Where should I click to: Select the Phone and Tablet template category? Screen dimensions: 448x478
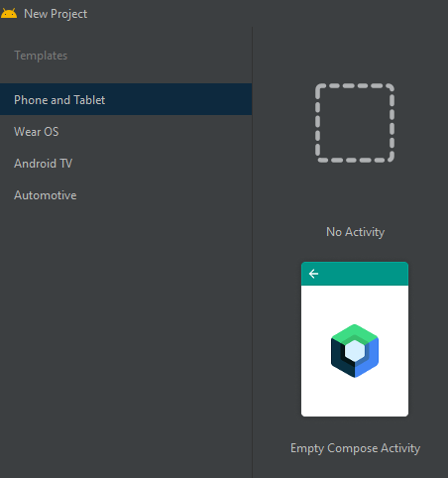click(126, 99)
